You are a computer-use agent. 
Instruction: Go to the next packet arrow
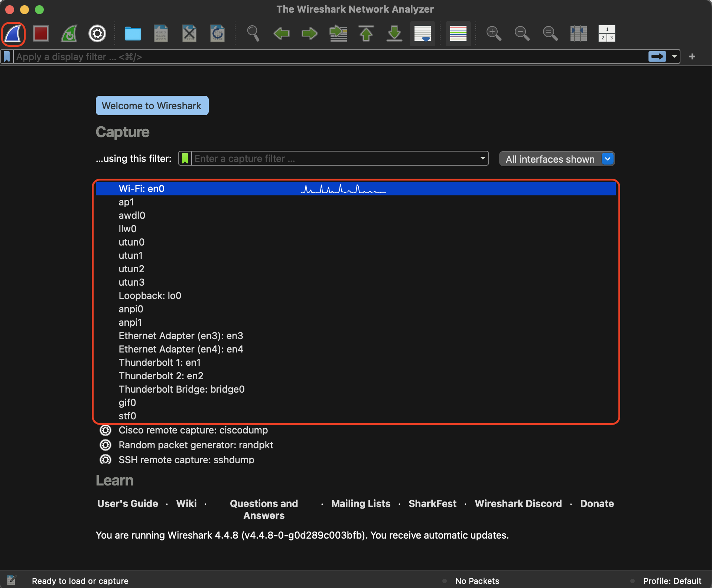(x=309, y=34)
